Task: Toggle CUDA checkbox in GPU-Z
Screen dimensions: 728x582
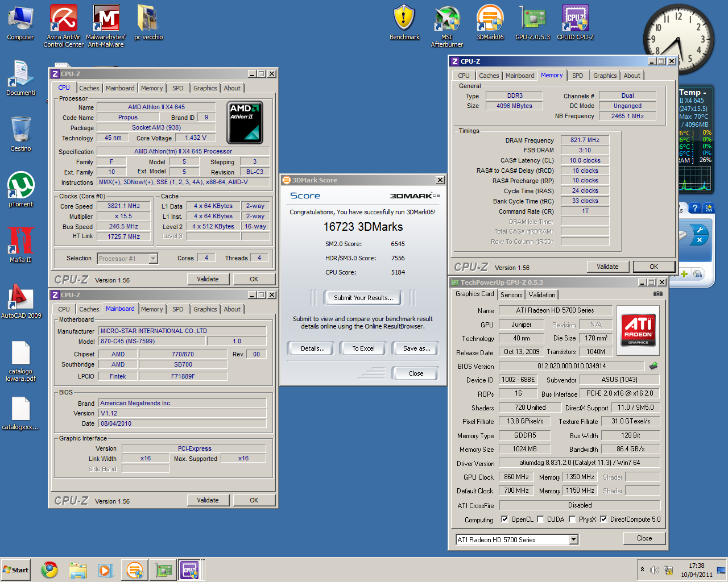Action: pos(540,519)
